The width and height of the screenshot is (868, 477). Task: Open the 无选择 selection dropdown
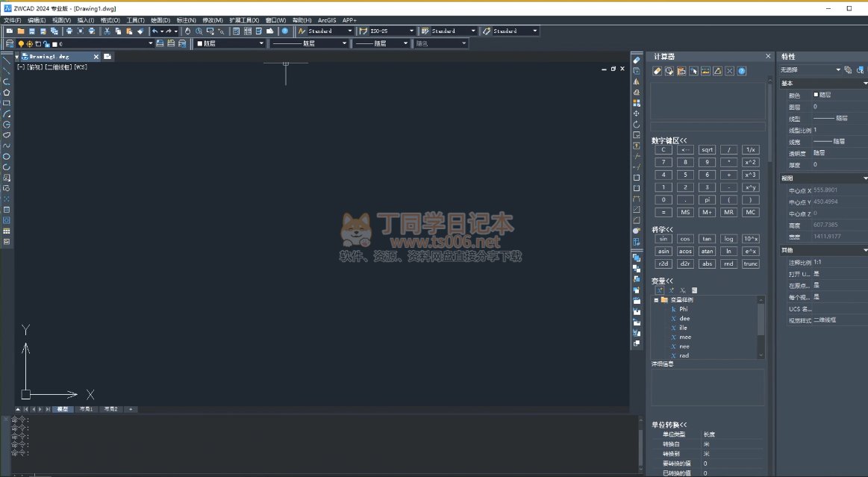tap(838, 69)
